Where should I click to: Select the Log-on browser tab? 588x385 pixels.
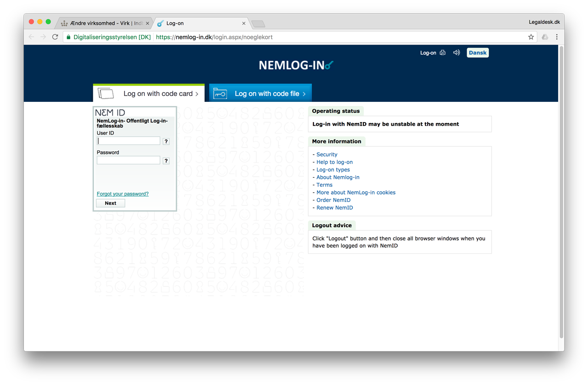pos(201,23)
